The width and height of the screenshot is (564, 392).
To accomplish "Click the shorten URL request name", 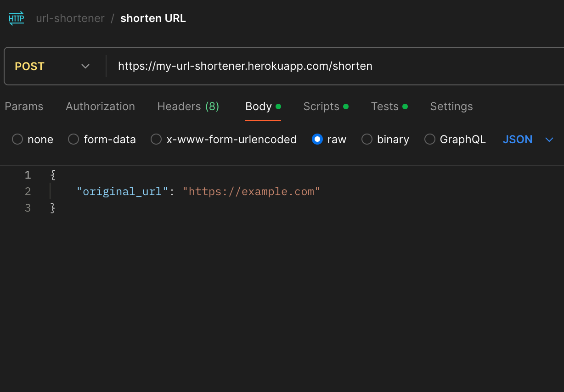I will tap(153, 19).
